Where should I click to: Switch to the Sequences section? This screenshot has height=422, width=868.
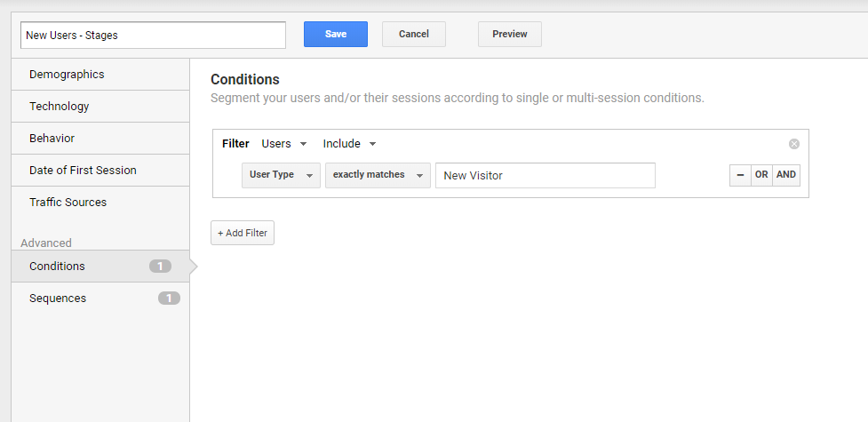pyautogui.click(x=100, y=299)
